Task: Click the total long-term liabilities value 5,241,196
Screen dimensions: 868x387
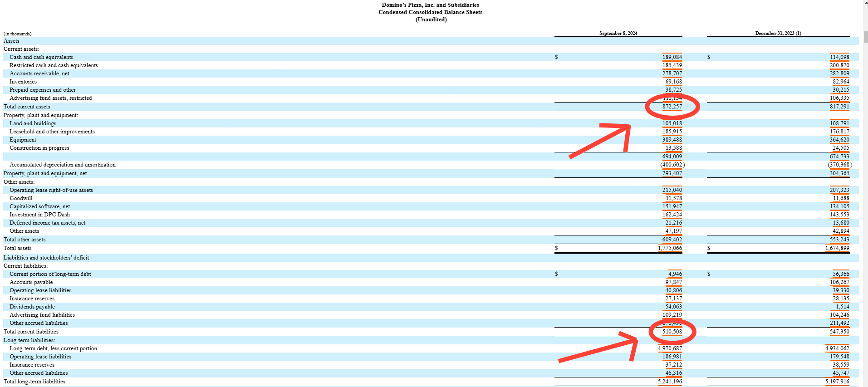Action: (670, 382)
